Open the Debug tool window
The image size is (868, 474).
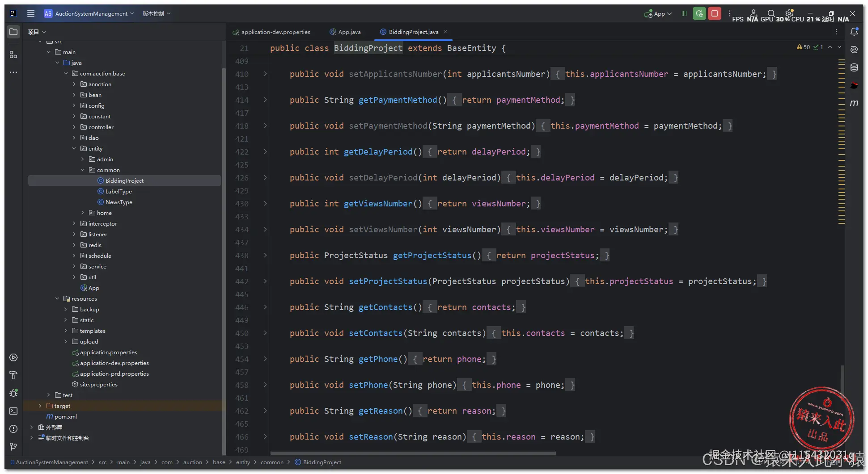point(13,393)
